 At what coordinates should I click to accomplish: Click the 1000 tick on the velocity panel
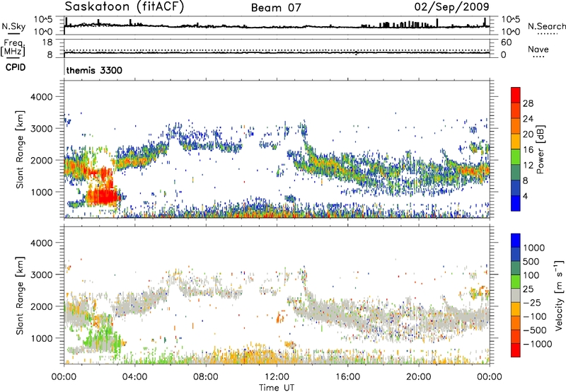coord(41,338)
